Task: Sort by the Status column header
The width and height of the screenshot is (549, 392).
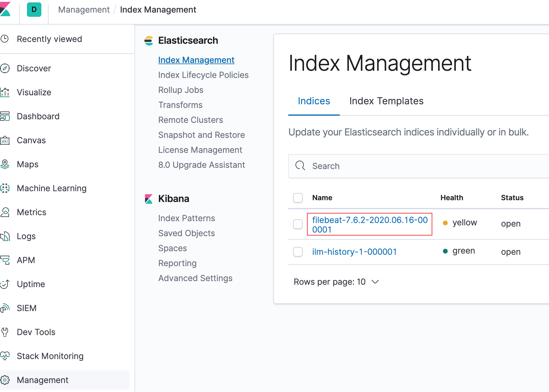Action: point(512,198)
